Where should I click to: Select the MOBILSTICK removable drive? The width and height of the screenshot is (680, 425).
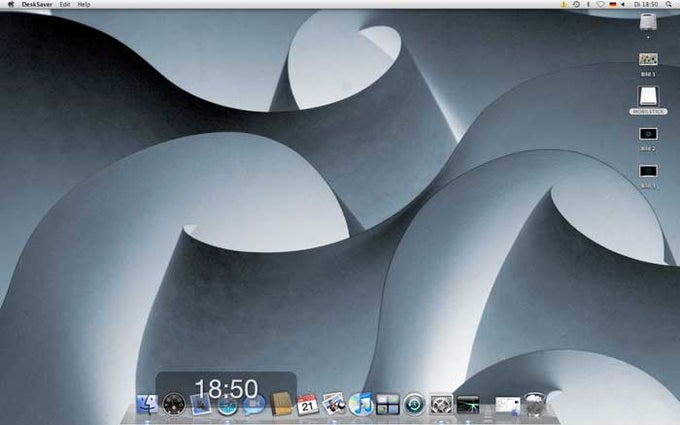point(648,96)
